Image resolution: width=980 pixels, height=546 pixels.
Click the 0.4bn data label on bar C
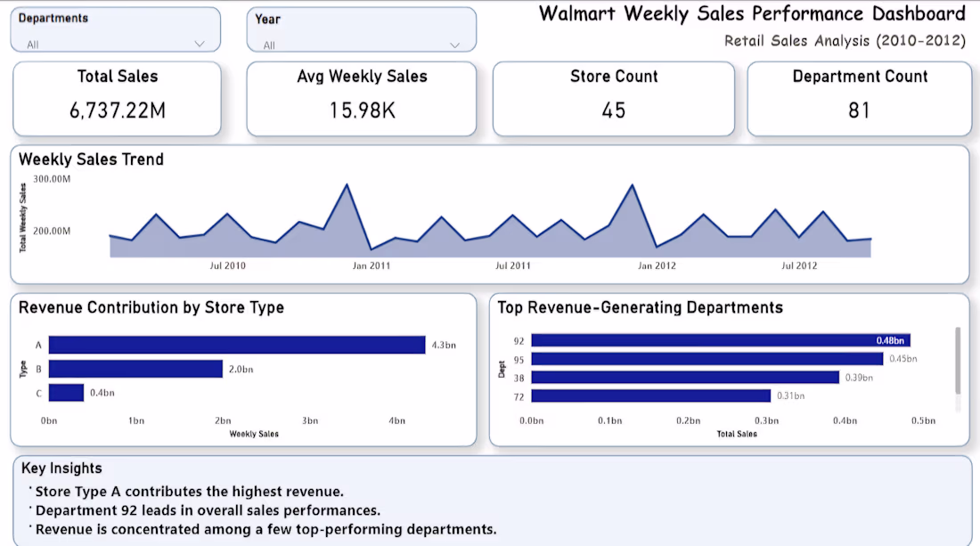102,393
